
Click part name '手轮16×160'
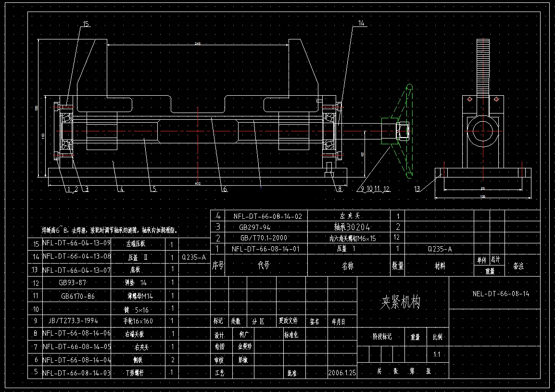138,321
